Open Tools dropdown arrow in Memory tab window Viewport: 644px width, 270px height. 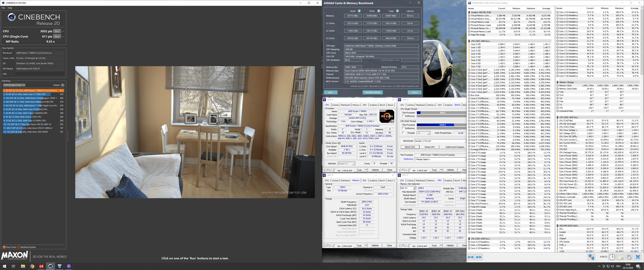(x=366, y=245)
